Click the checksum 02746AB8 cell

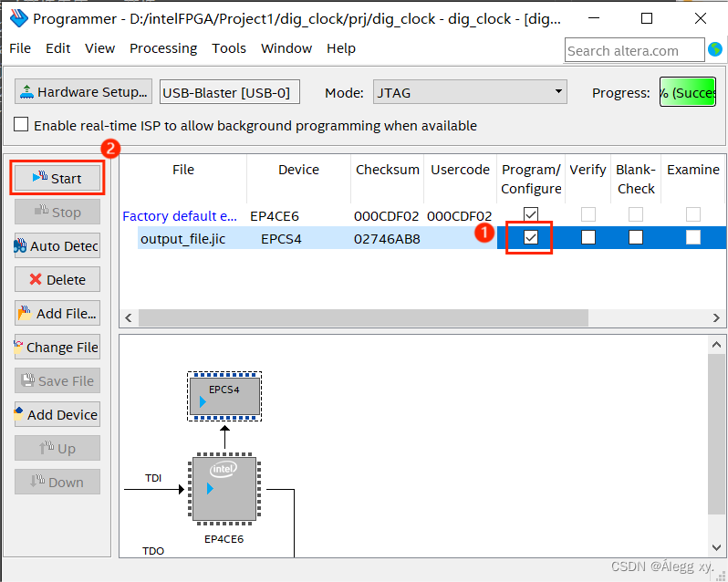387,239
